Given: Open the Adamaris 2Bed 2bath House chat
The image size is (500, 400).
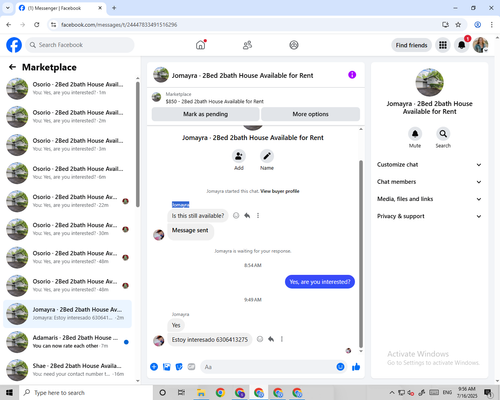Looking at the screenshot, I should 67,342.
